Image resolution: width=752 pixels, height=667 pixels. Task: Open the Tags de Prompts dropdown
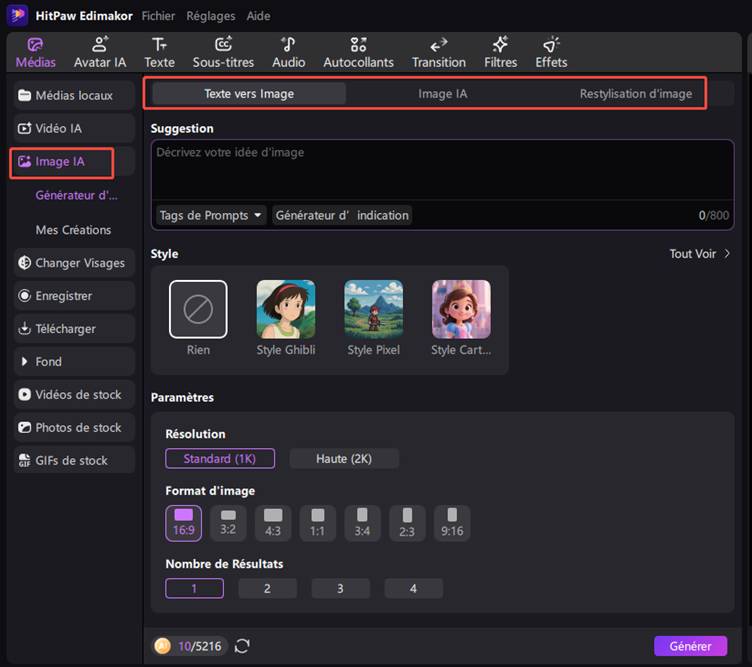pyautogui.click(x=210, y=215)
